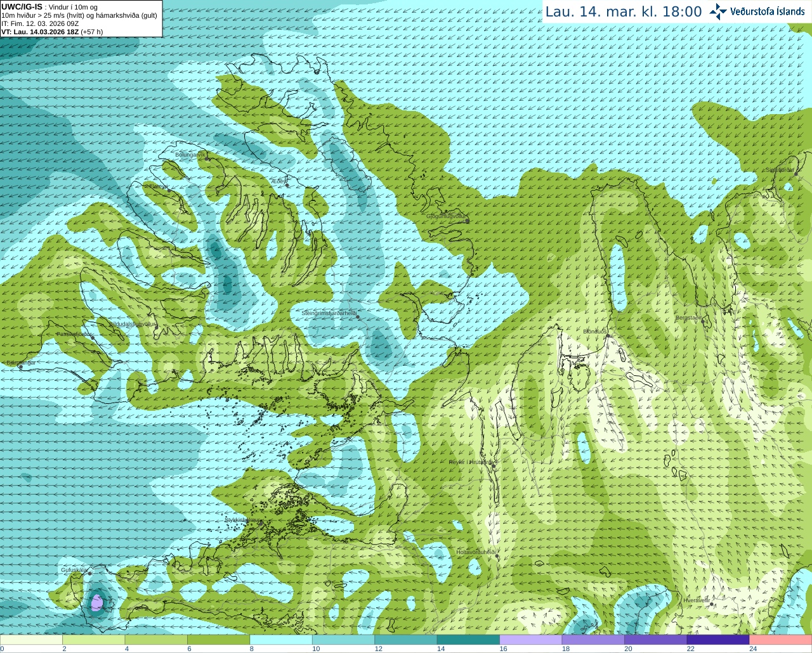Click the legend value '8'
The image size is (812, 653).
(251, 649)
